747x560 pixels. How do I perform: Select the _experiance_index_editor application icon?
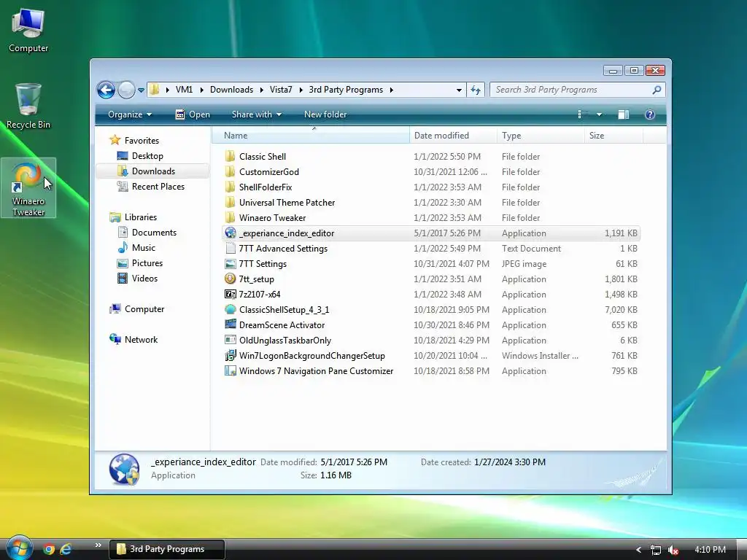(x=230, y=233)
